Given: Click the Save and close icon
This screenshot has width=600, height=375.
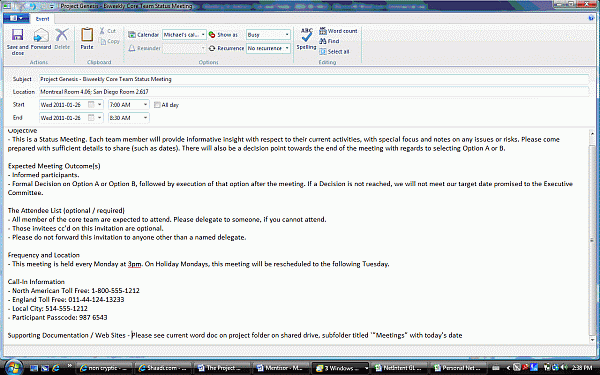Looking at the screenshot, I should (18, 35).
